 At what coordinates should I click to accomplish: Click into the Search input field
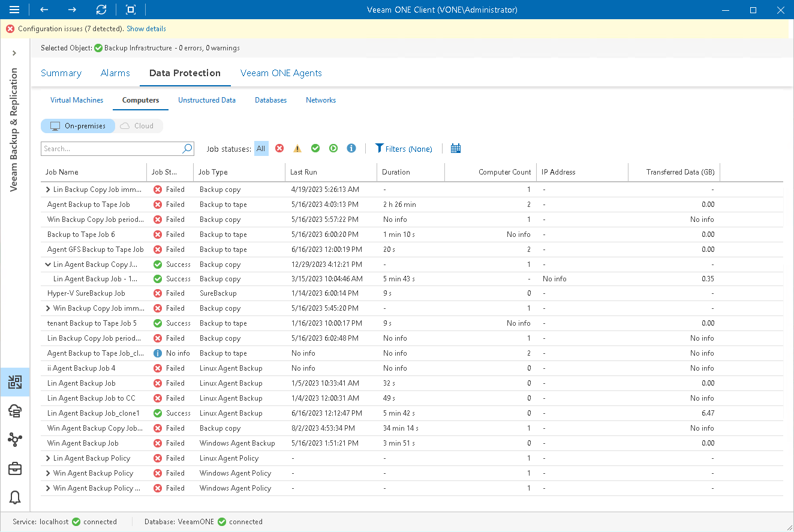click(x=112, y=149)
